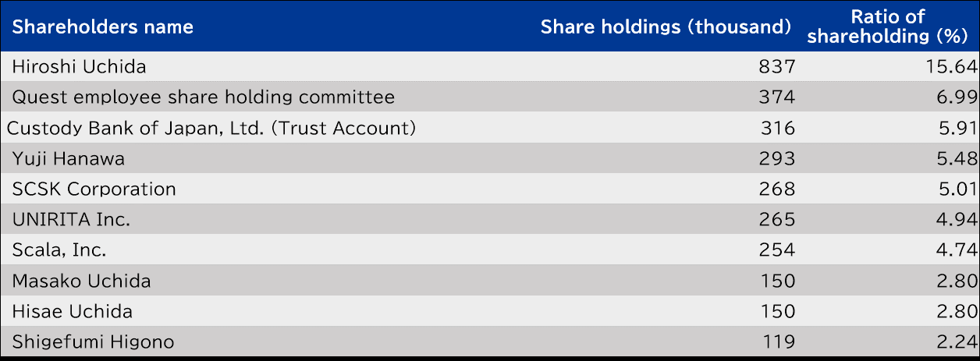Select the 268 share holdings value
The image size is (980, 361).
(776, 189)
